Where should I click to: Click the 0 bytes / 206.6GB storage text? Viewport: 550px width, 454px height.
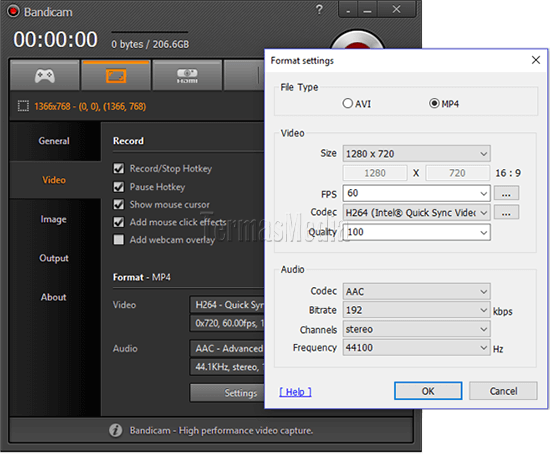[150, 44]
